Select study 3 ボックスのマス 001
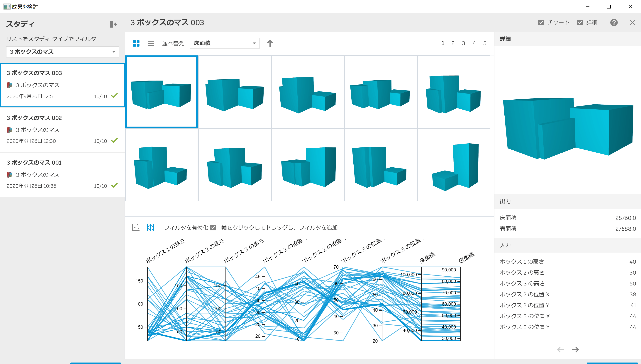 (x=62, y=174)
